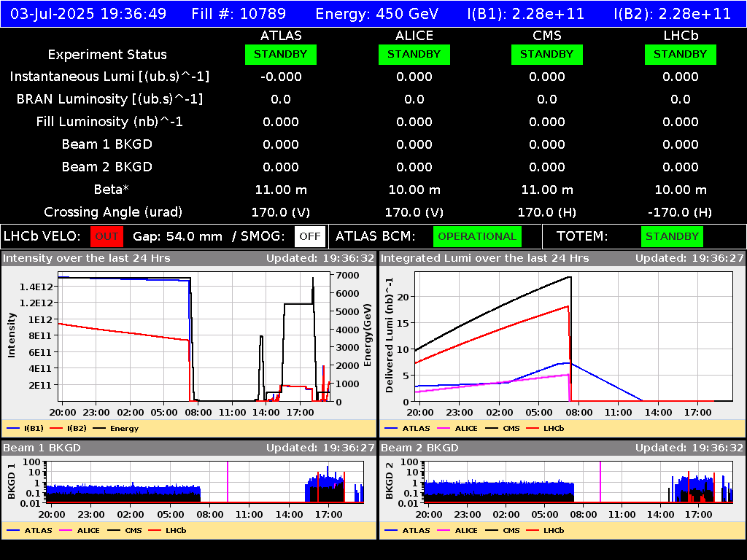Click LHCb legend entry in Beam 1 BKGD chart
747x560 pixels.
[x=167, y=531]
